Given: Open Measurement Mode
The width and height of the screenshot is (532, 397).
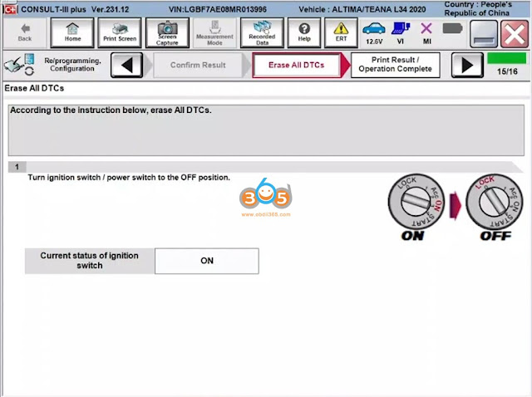Looking at the screenshot, I should (214, 33).
